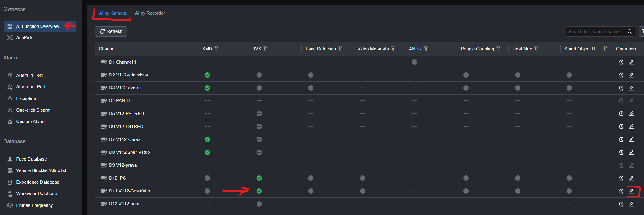Toggle the IVS green status on D10 IPC
The image size is (644, 215).
(259, 178)
